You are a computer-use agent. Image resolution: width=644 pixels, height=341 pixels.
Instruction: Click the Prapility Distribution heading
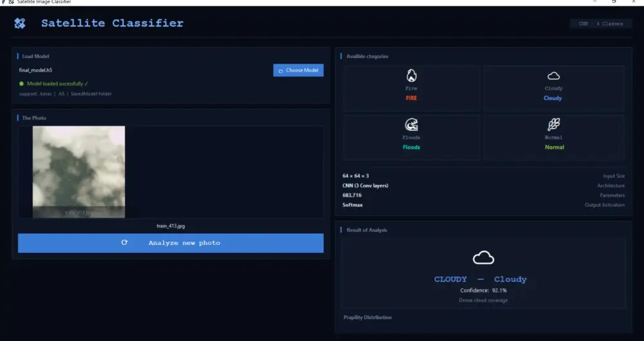pos(368,318)
